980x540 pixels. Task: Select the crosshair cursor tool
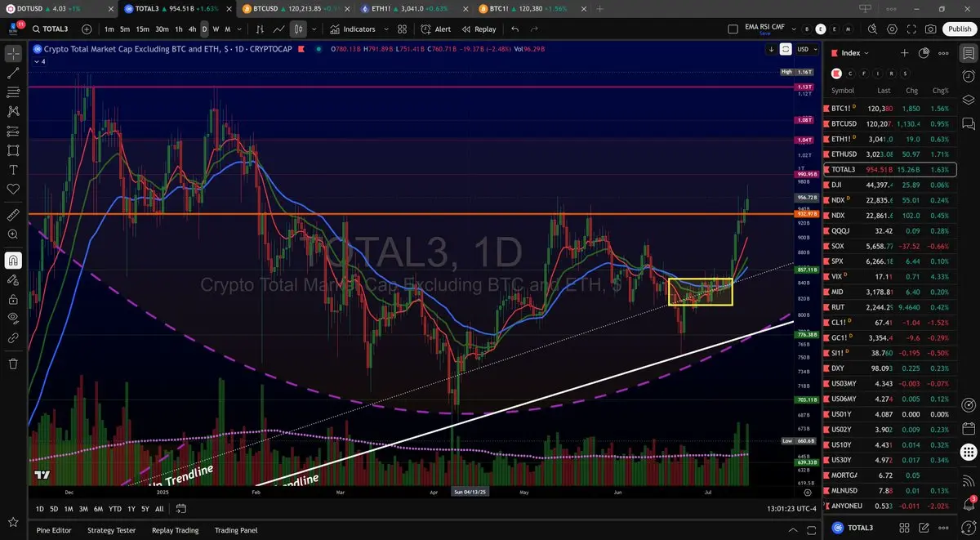tap(13, 54)
